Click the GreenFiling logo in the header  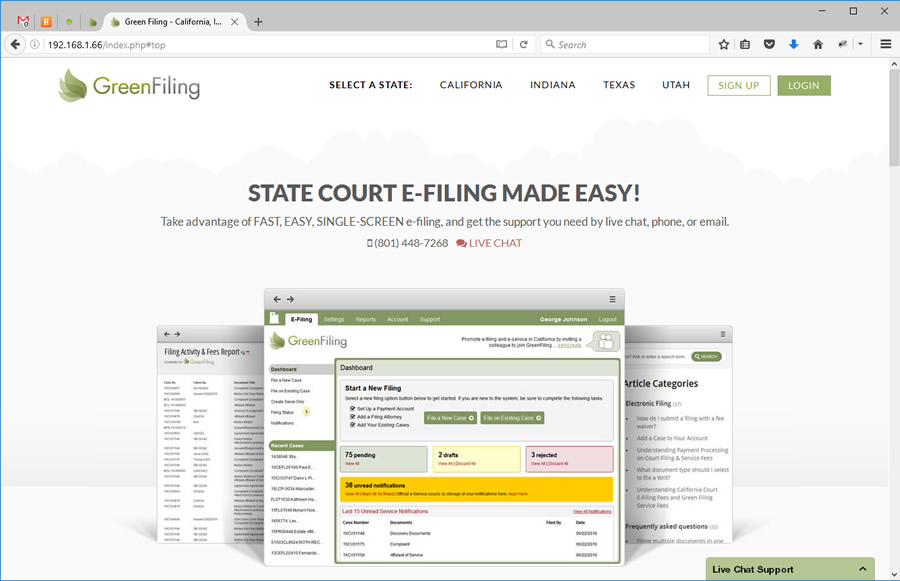[129, 86]
